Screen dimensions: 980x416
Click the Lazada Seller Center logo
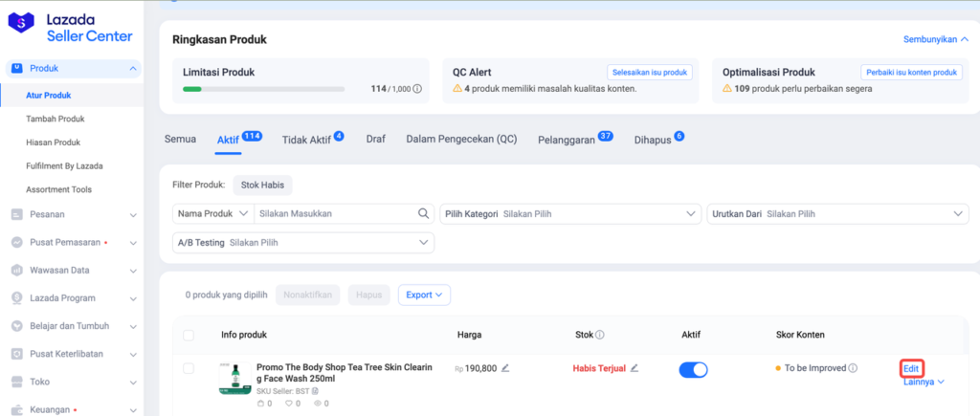[70, 28]
